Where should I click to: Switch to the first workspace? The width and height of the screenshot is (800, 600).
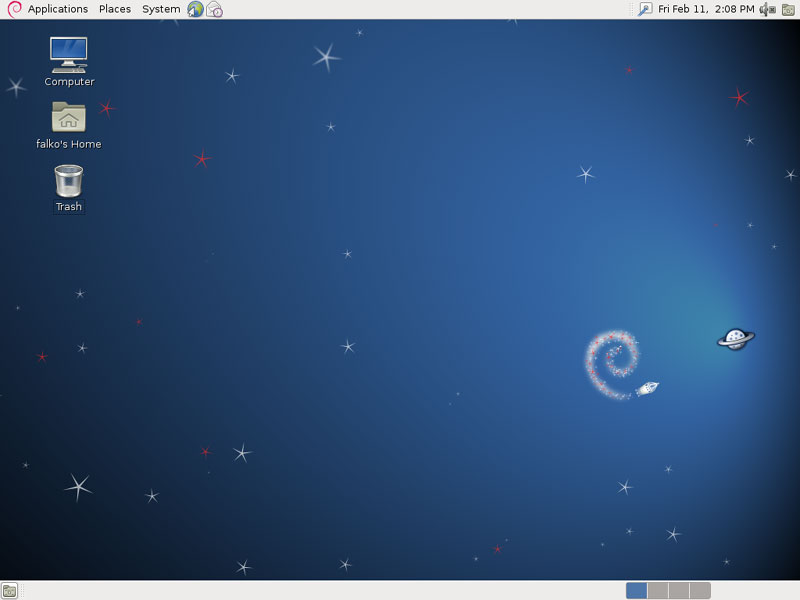pyautogui.click(x=636, y=591)
